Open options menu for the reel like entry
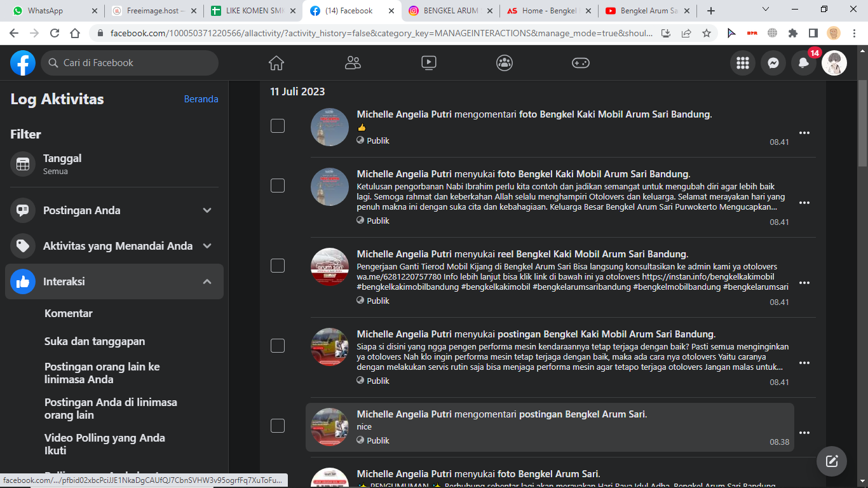The width and height of the screenshot is (868, 488). tap(804, 283)
